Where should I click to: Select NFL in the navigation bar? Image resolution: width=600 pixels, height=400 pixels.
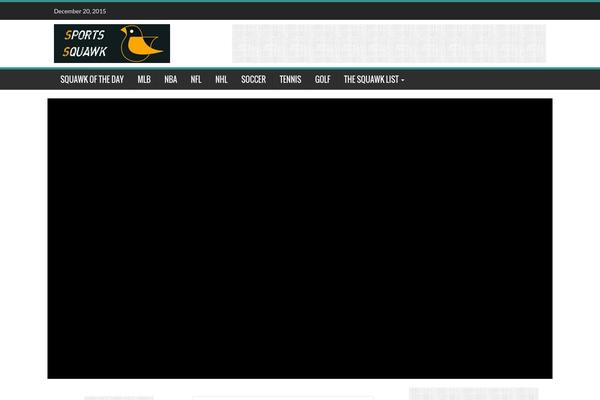point(196,80)
